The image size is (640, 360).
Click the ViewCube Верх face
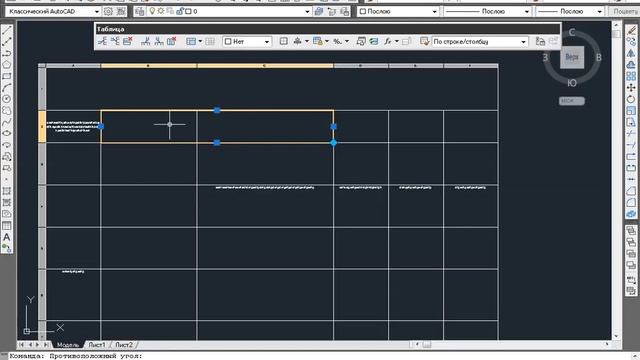click(571, 57)
